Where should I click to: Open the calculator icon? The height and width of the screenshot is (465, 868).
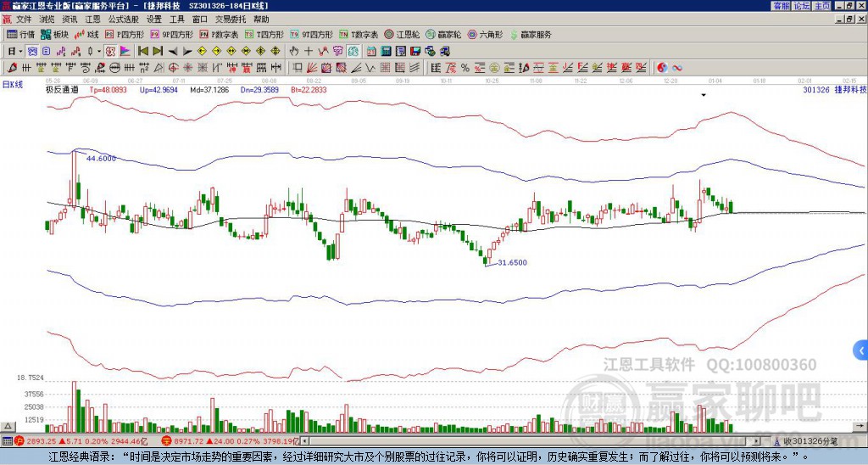[x=386, y=52]
